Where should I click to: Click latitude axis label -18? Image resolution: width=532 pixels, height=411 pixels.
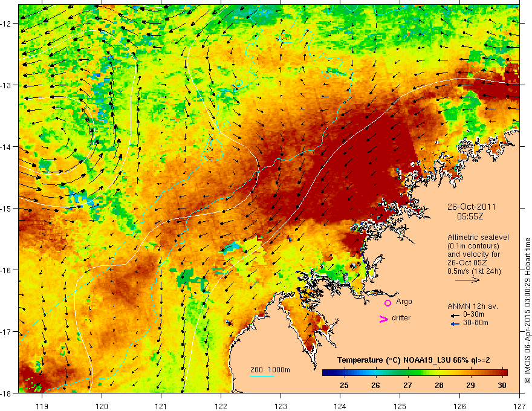[x=6, y=393]
